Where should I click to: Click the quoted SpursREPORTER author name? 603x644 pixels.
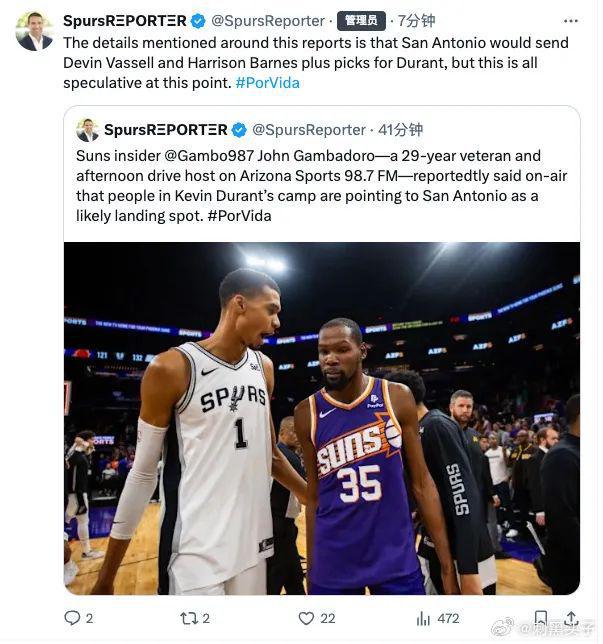tap(165, 130)
